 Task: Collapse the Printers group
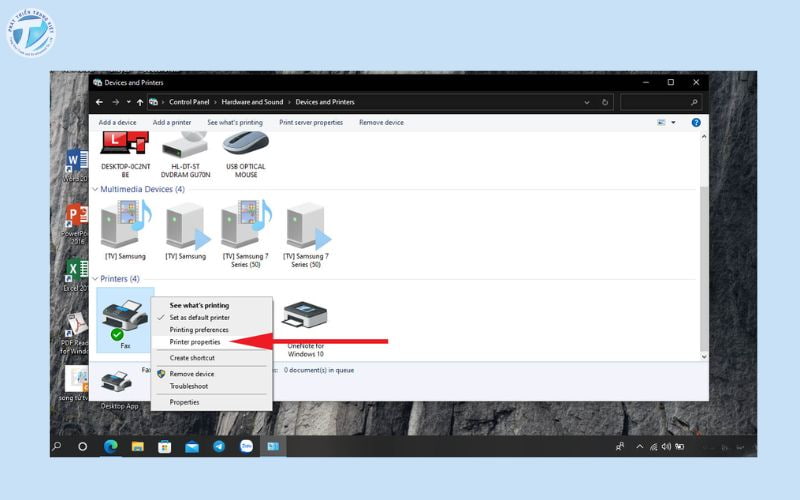click(x=96, y=279)
